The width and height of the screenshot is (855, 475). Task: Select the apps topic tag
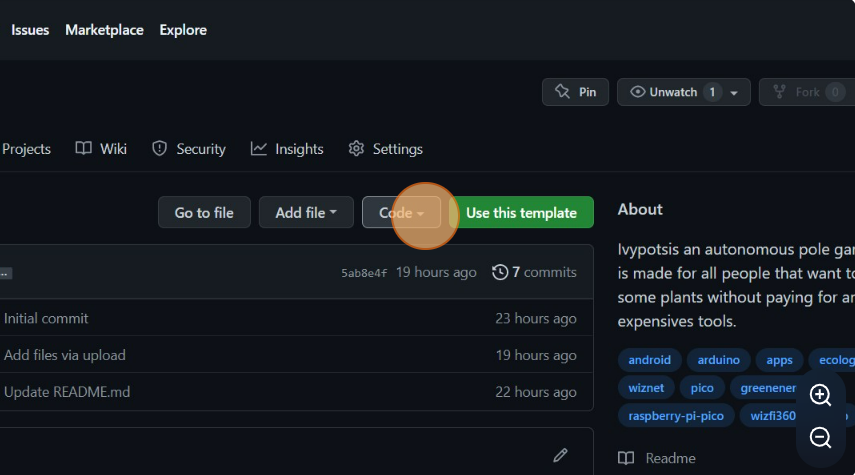[x=779, y=360]
